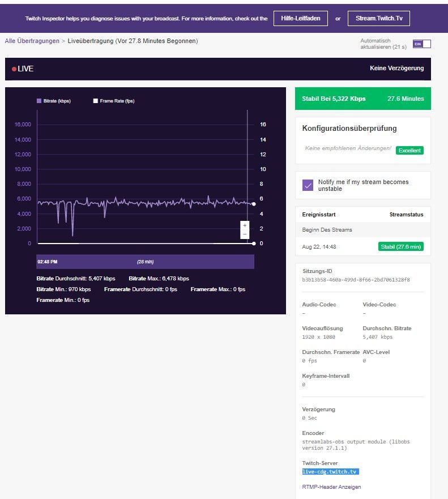This screenshot has height=499, width=448.
Task: Zoom in the chart with plus button
Action: (245, 225)
